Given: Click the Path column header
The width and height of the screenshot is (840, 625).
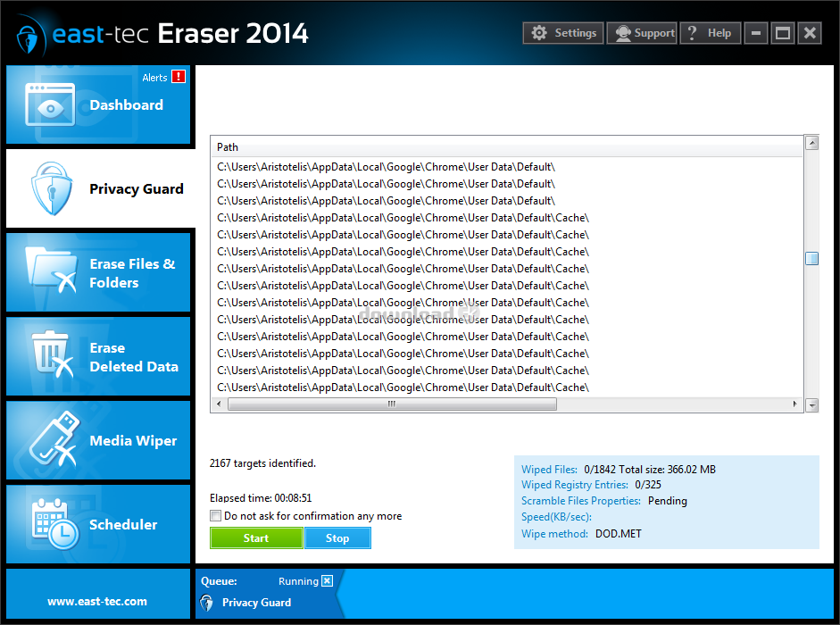Looking at the screenshot, I should click(x=507, y=146).
